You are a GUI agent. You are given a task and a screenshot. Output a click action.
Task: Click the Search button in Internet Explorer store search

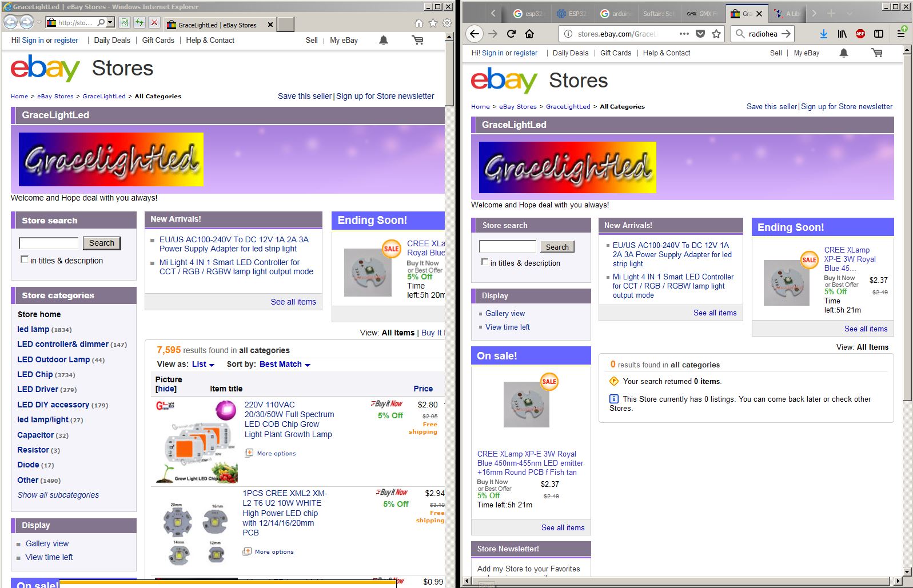[x=102, y=243]
